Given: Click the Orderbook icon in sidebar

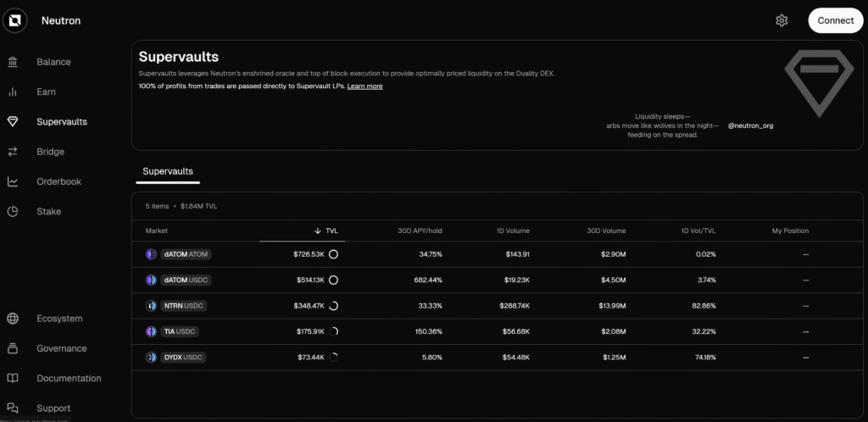Looking at the screenshot, I should [13, 181].
